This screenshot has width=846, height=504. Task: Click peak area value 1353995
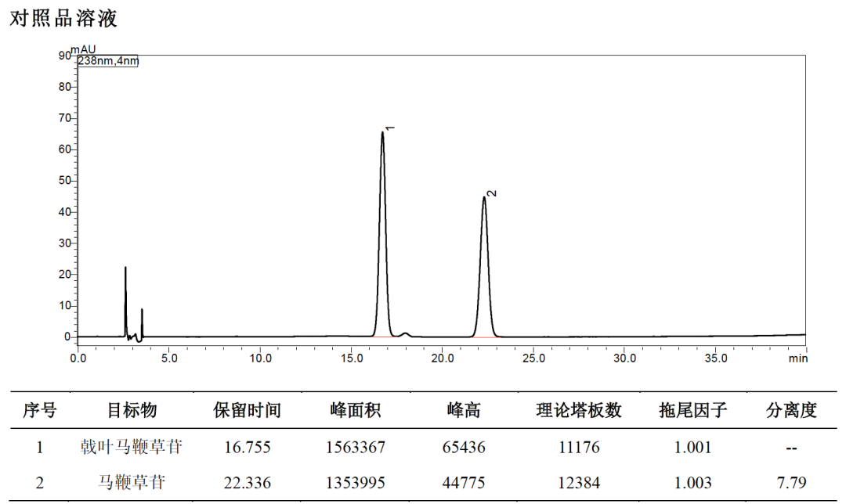coord(356,482)
